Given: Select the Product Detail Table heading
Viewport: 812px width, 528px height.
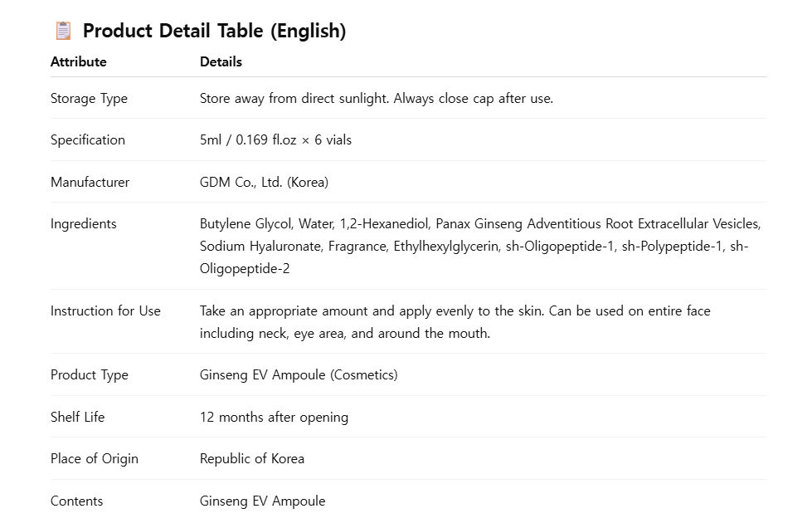Looking at the screenshot, I should [214, 31].
